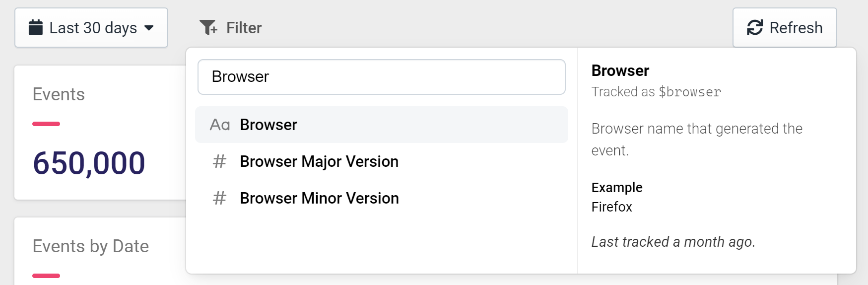Click the funnel filter icon

[x=208, y=28]
